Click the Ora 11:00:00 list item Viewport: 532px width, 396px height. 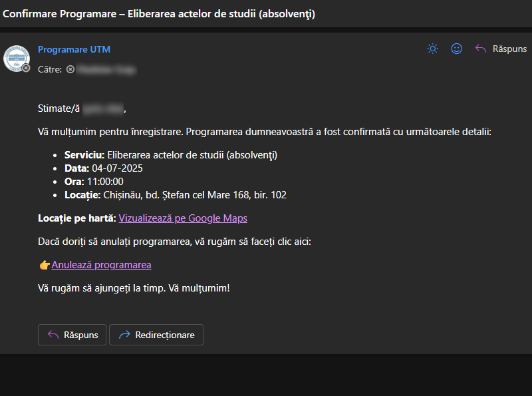[x=94, y=182]
